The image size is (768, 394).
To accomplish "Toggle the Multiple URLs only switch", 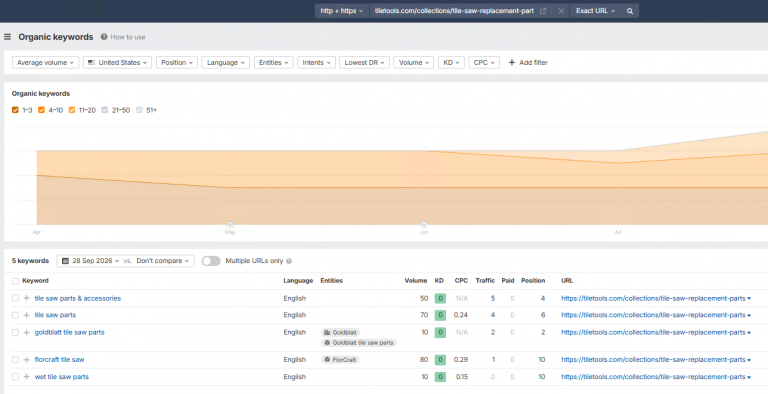I will (211, 261).
